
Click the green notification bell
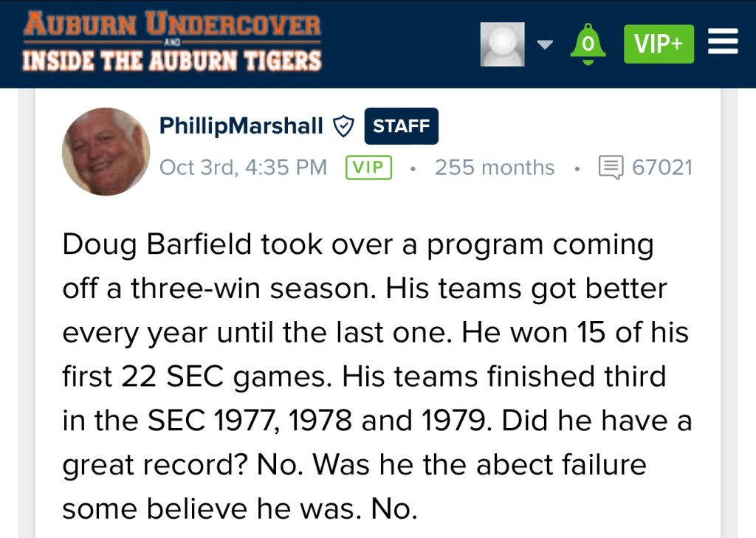point(588,44)
